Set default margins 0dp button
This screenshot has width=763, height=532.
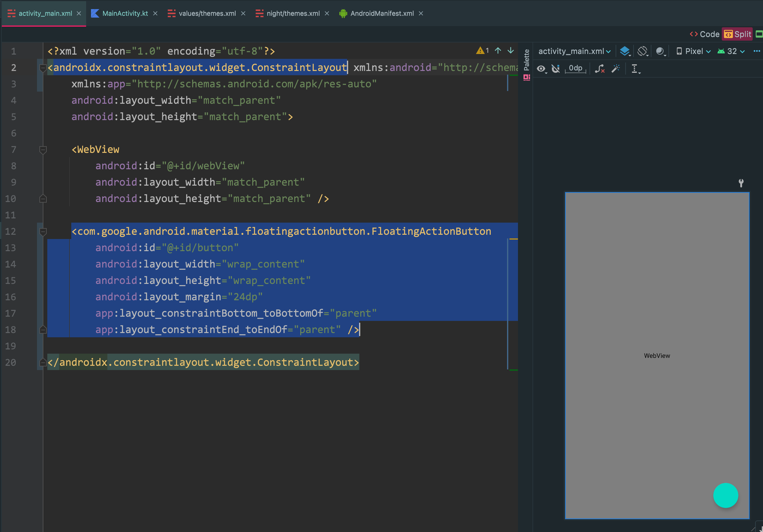pyautogui.click(x=575, y=69)
